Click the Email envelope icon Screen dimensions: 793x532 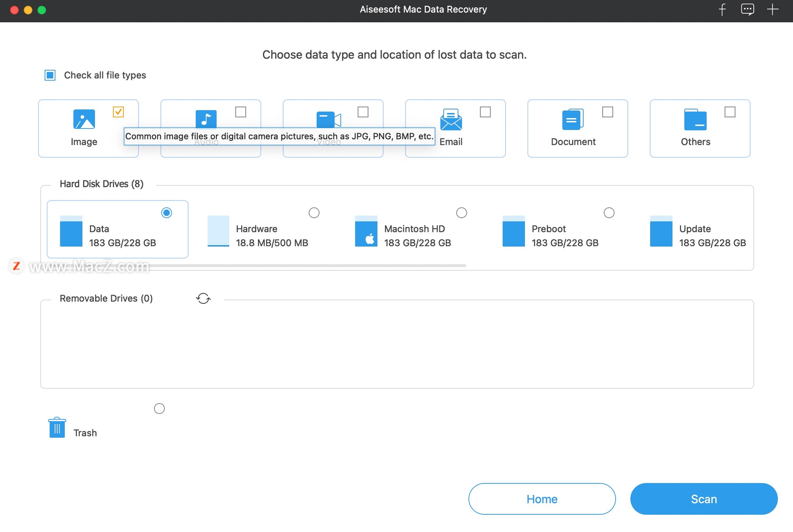tap(451, 119)
